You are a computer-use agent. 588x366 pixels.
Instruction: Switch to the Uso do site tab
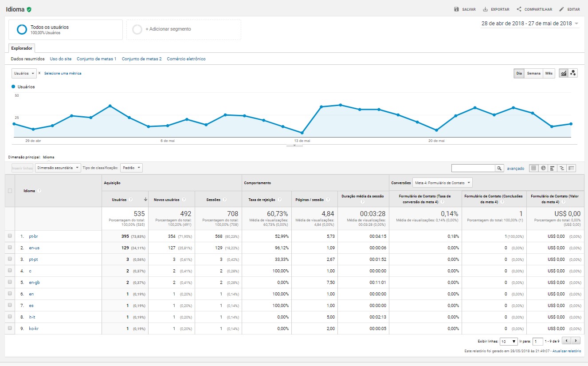click(61, 59)
